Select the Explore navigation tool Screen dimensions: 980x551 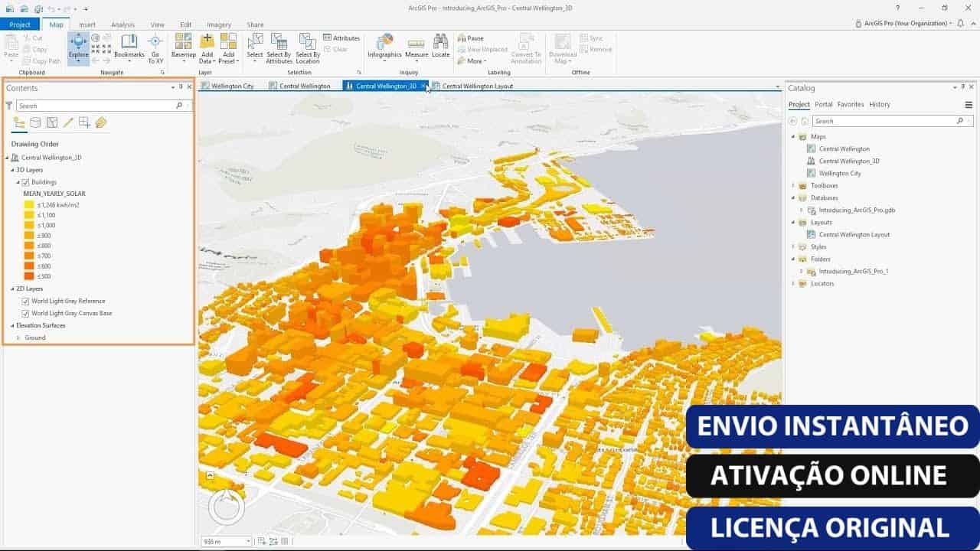(79, 48)
